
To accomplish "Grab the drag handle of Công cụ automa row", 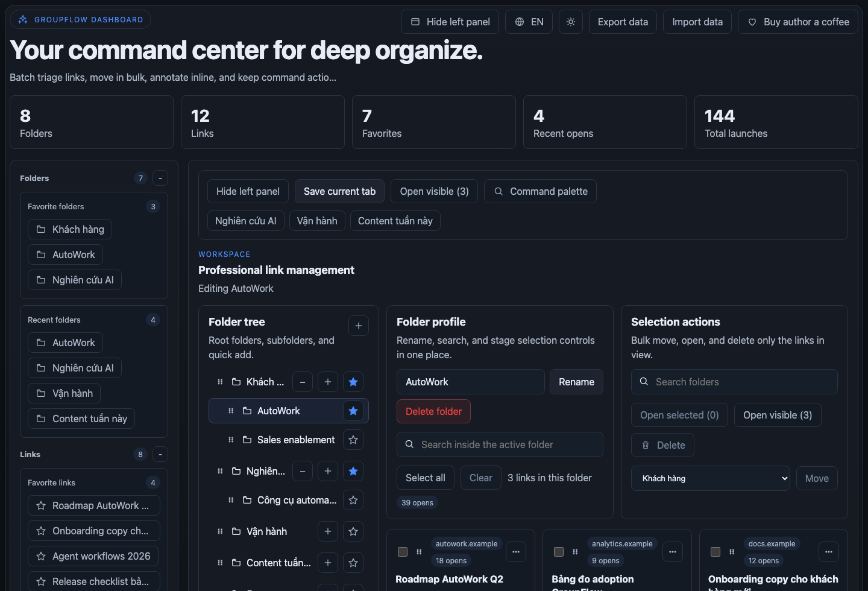I will pyautogui.click(x=231, y=500).
